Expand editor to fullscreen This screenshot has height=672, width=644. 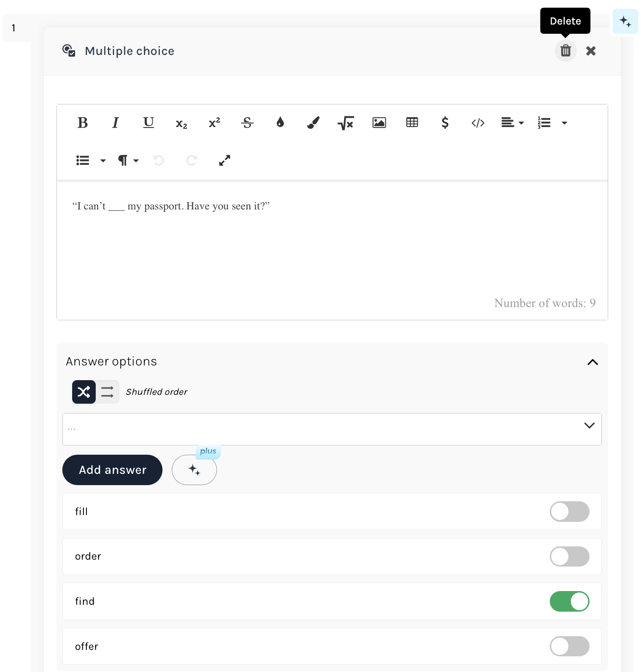tap(224, 160)
